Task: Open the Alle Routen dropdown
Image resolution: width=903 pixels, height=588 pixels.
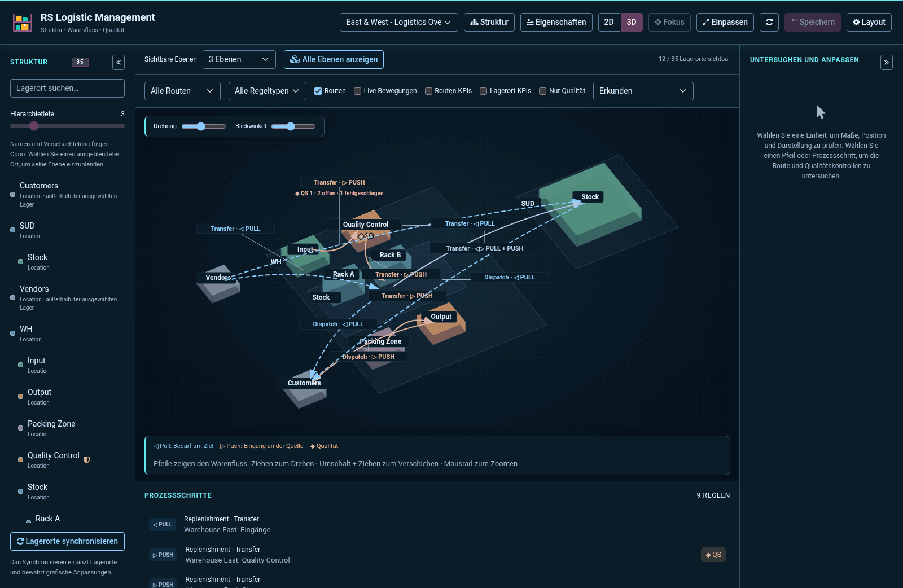Action: [182, 91]
